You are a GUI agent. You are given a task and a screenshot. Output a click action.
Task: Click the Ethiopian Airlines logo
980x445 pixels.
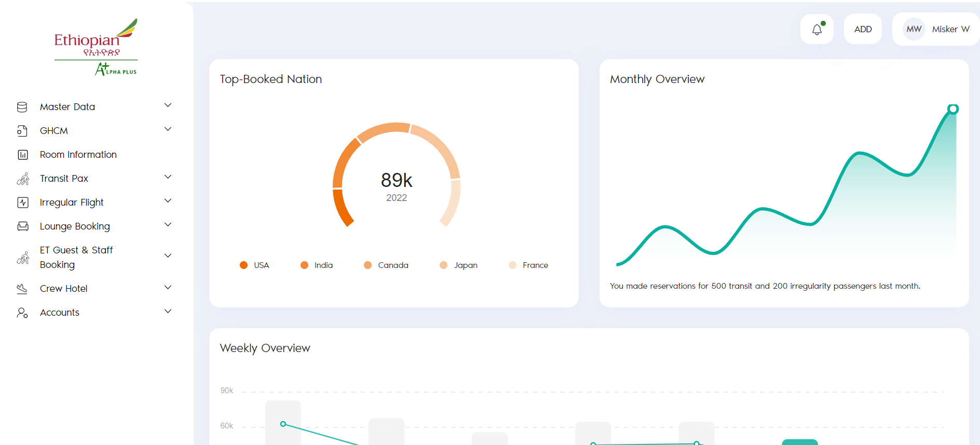[x=96, y=47]
